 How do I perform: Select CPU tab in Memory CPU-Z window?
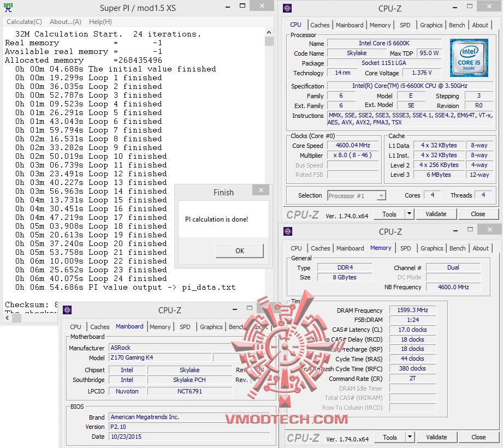point(296,248)
